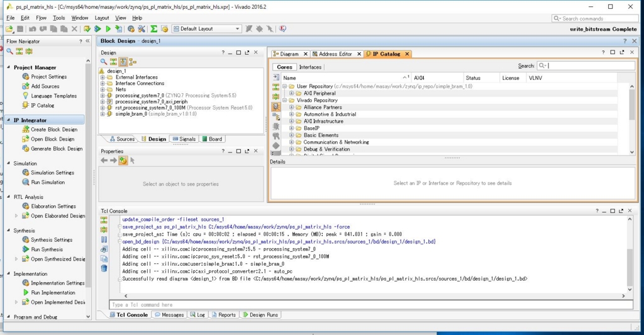The width and height of the screenshot is (644, 335).
Task: Click Add Sources
Action: click(x=45, y=86)
